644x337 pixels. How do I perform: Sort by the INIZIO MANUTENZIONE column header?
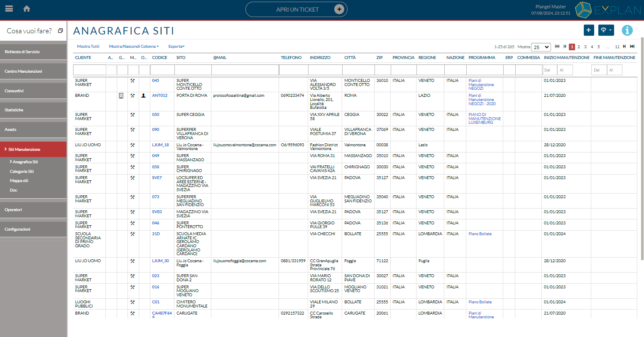567,58
